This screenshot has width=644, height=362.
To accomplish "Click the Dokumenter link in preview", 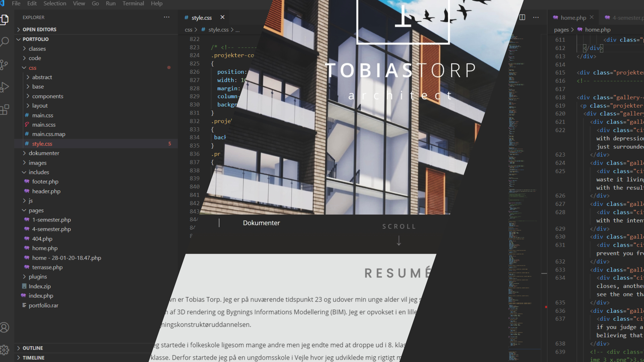I will (x=261, y=223).
